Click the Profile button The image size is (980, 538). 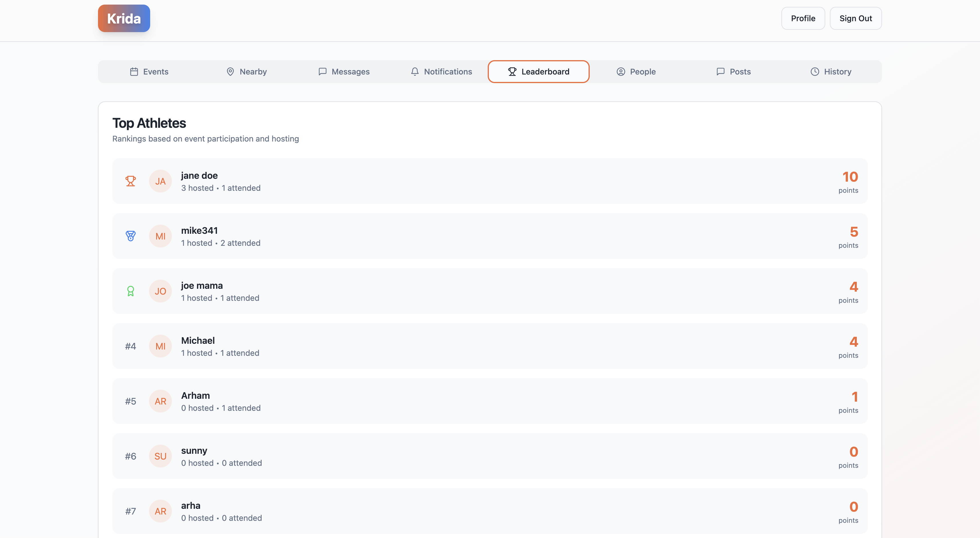(x=803, y=18)
